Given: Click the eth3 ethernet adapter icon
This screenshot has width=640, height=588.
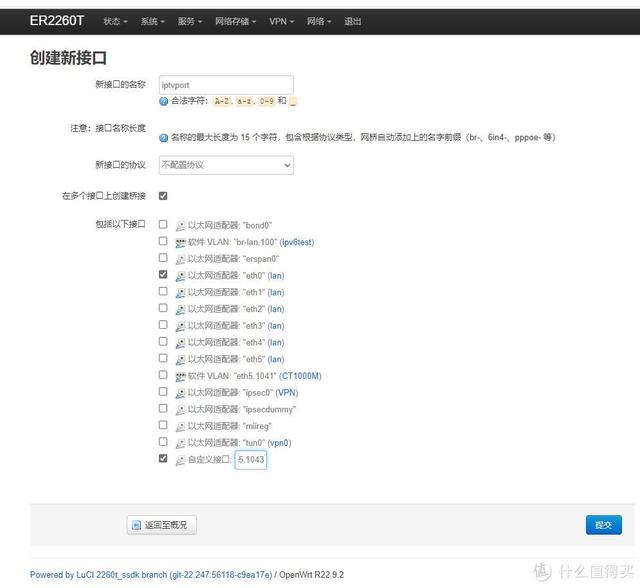Looking at the screenshot, I should 180,326.
